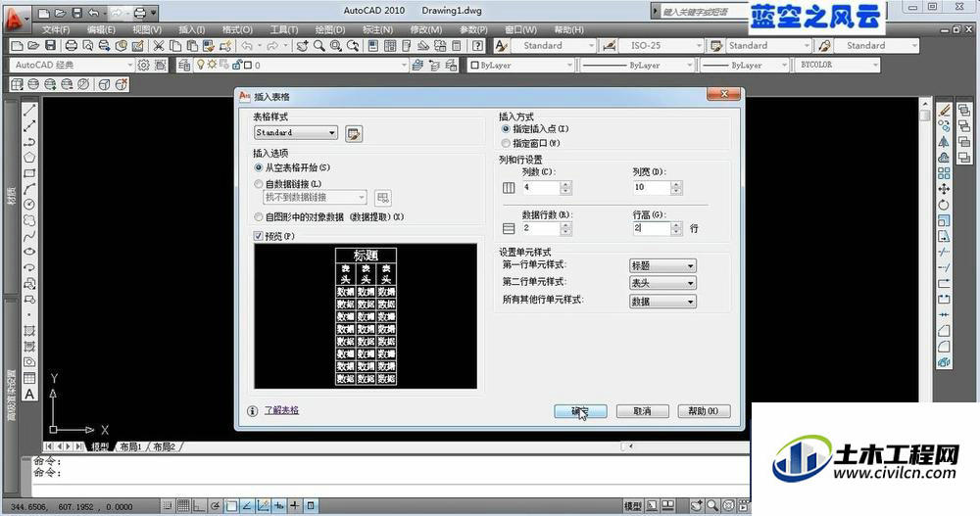980x516 pixels.
Task: Click the 取消 cancel button
Action: point(643,411)
